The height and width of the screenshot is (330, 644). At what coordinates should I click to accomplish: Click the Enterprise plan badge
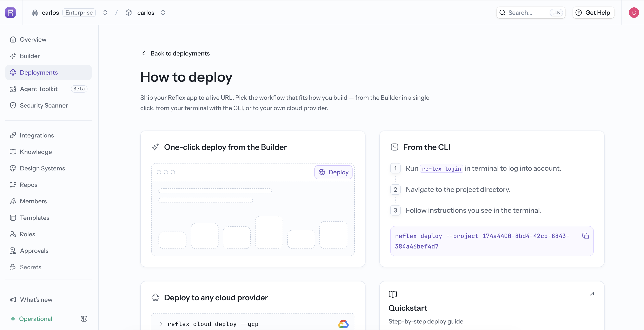pyautogui.click(x=79, y=13)
